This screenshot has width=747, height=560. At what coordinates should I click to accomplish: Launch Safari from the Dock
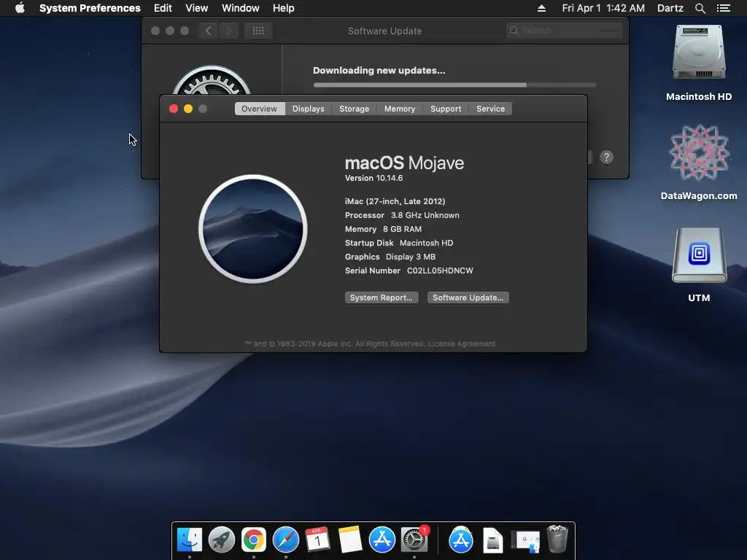(x=286, y=540)
